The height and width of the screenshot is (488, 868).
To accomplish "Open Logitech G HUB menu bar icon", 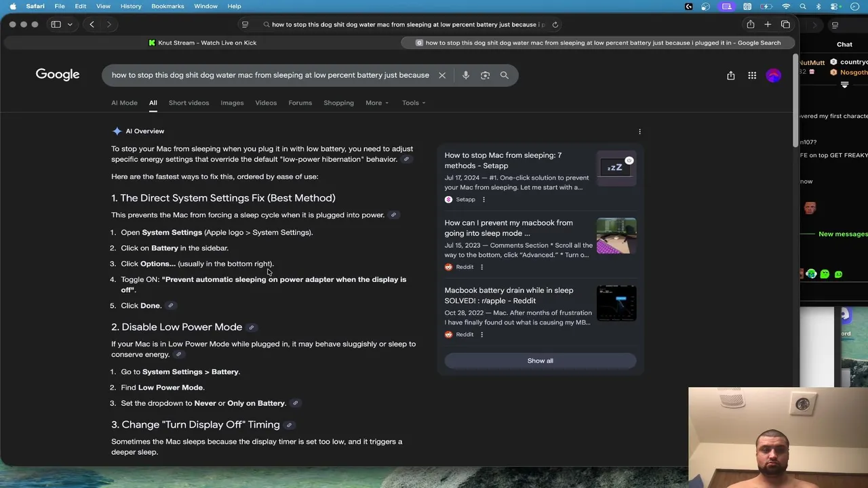I will pyautogui.click(x=689, y=6).
